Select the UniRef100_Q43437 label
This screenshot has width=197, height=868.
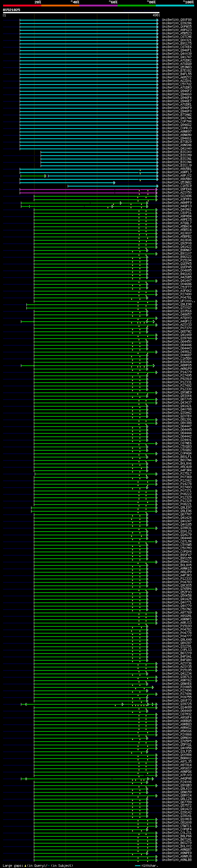coord(176,403)
